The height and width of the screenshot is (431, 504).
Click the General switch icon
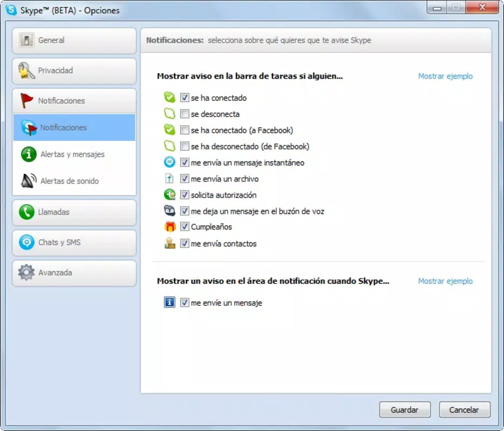point(26,40)
